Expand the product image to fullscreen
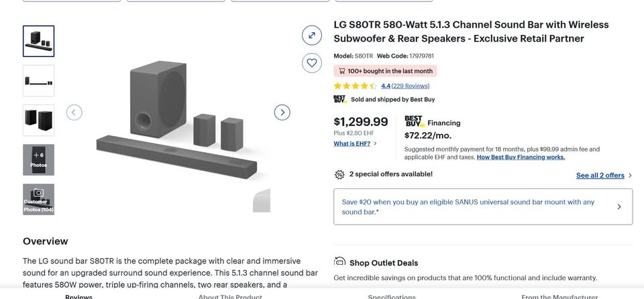Image resolution: width=644 pixels, height=299 pixels. (312, 36)
